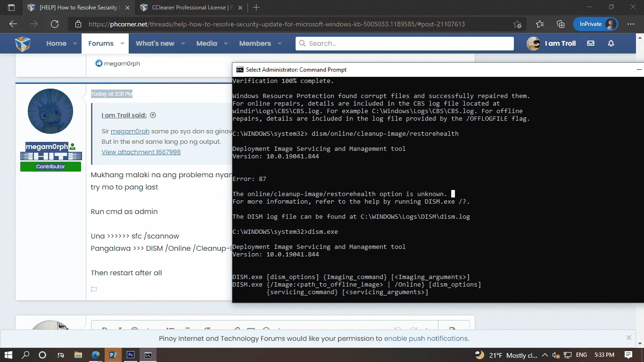Open Cortana from the taskbar
Viewport: 644px width, 362px height.
(42, 355)
